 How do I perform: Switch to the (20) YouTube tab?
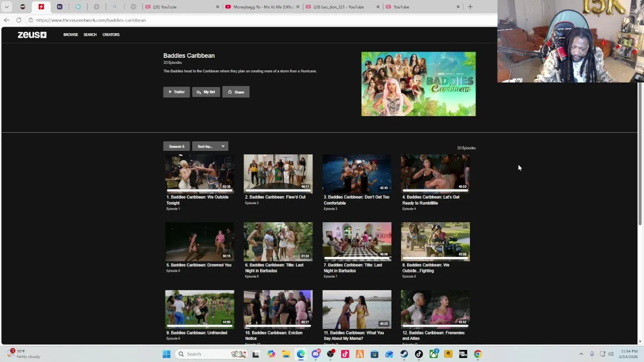[182, 7]
